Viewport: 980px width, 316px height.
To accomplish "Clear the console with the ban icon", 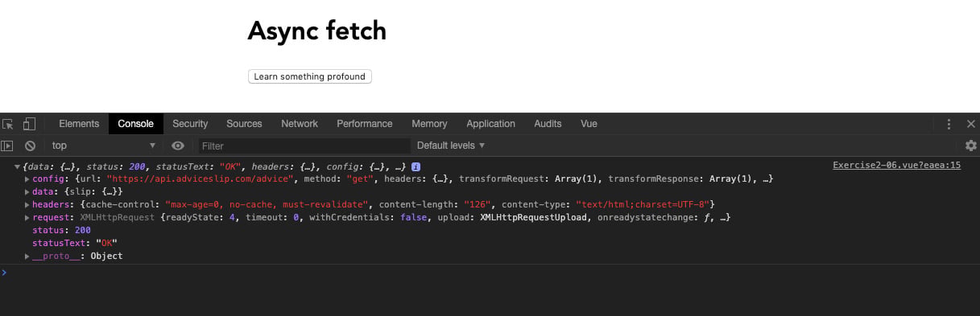I will [x=30, y=146].
